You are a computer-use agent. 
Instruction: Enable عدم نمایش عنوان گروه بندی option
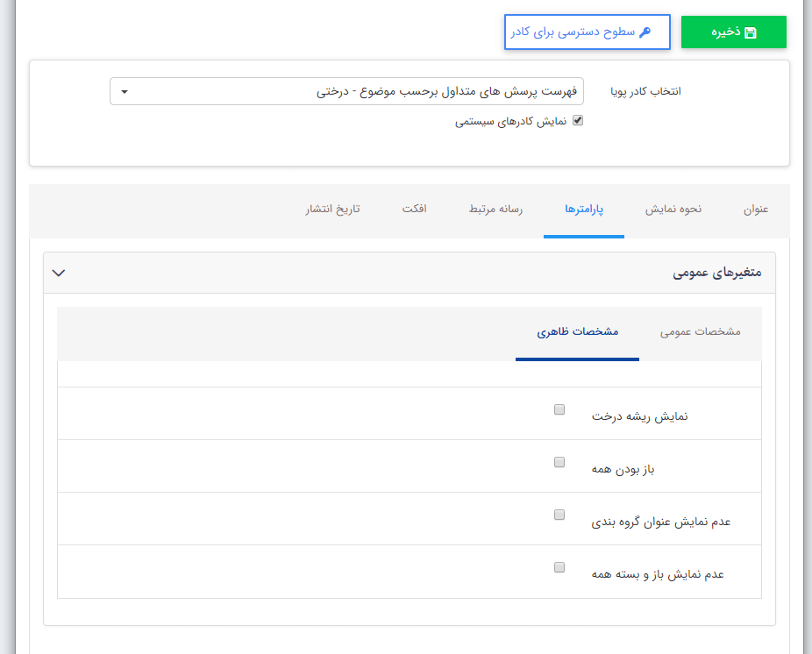click(x=559, y=515)
